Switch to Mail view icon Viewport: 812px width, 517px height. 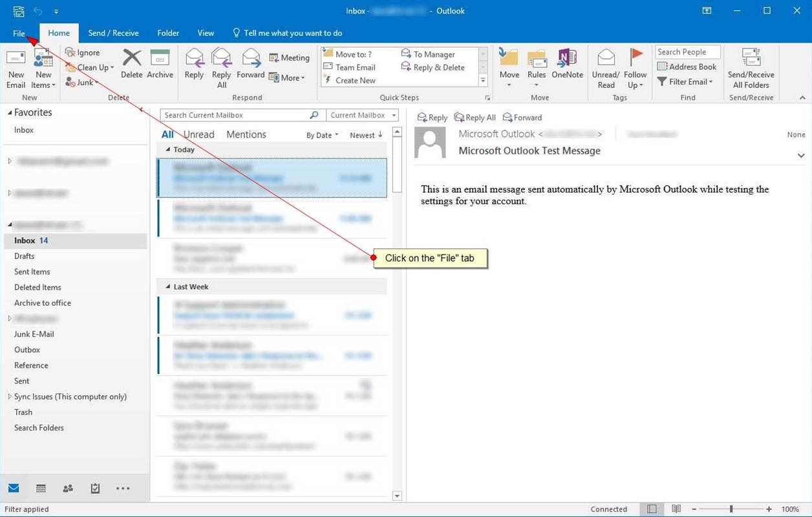(x=14, y=489)
